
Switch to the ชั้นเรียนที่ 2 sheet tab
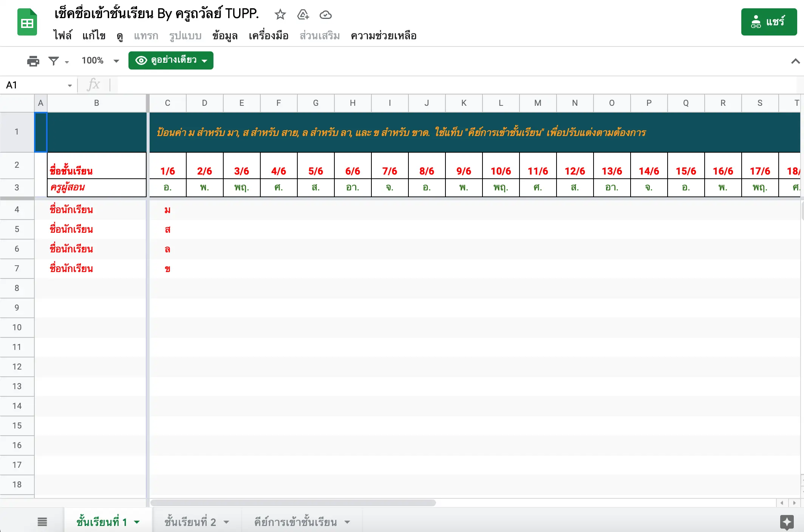190,522
